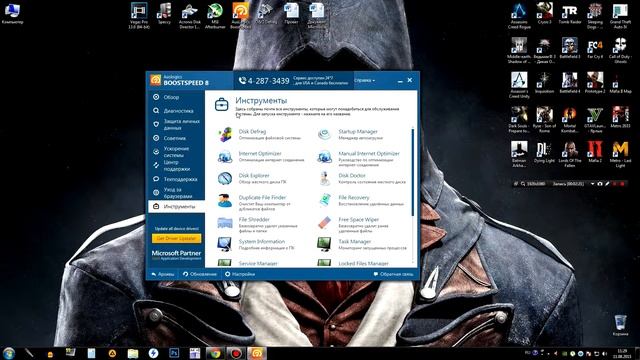Open Настройки in bottom bar
640x360 pixels.
pyautogui.click(x=240, y=274)
